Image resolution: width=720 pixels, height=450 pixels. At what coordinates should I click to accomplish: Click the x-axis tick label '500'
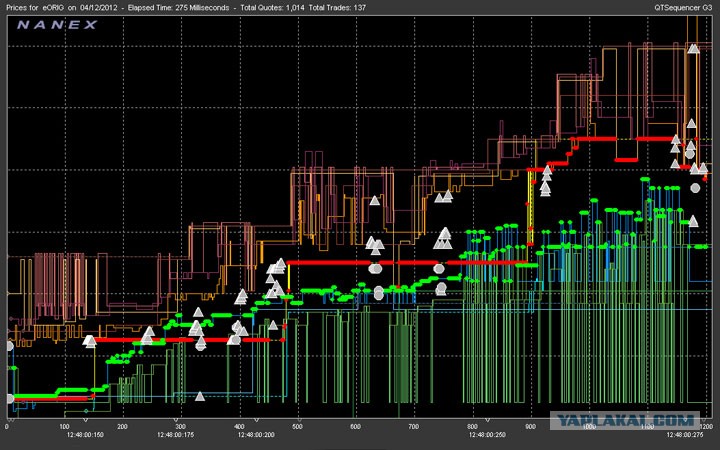297,427
